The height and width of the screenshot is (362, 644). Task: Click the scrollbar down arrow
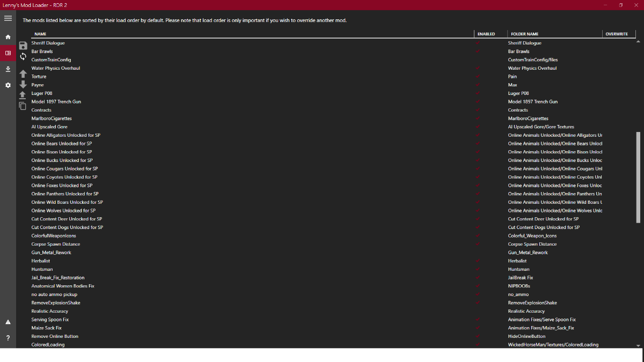[x=638, y=346]
